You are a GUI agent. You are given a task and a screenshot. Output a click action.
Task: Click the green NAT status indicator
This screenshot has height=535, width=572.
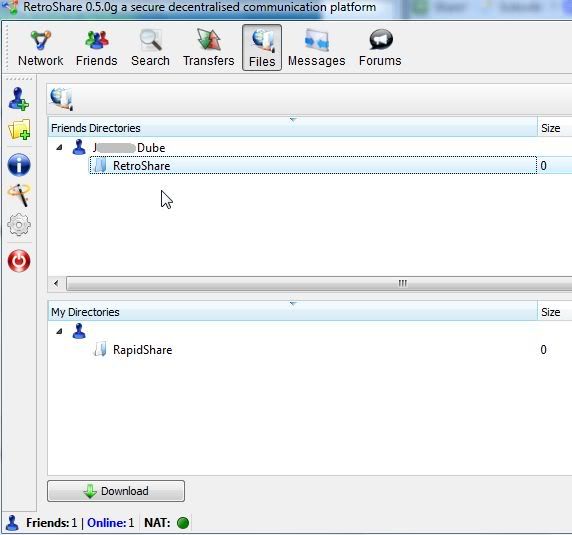pos(183,523)
